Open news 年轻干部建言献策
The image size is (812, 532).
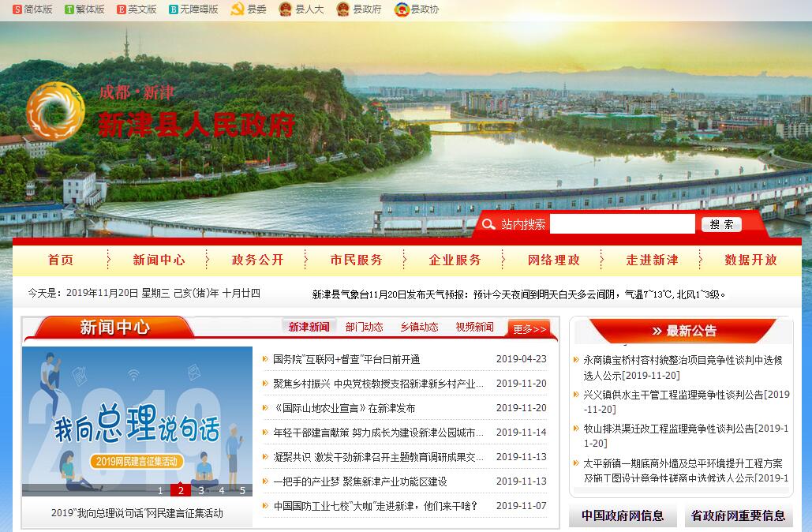point(378,433)
